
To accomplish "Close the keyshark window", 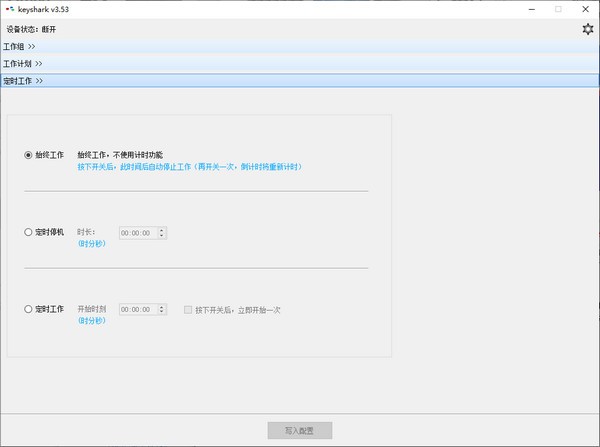I will pos(586,9).
